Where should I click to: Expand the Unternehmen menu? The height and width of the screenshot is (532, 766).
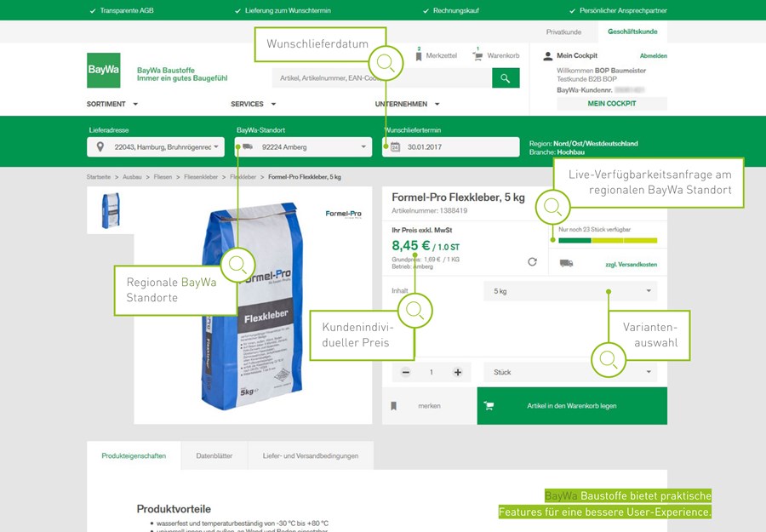click(408, 104)
